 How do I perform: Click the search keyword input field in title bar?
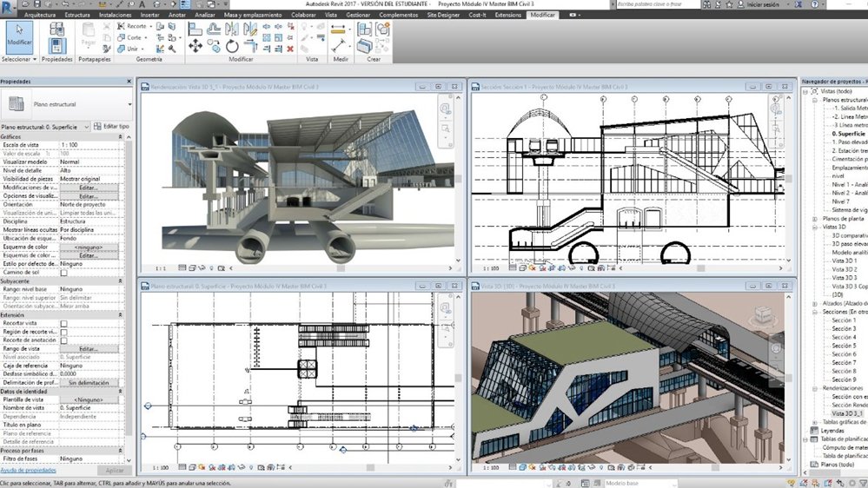(x=659, y=4)
